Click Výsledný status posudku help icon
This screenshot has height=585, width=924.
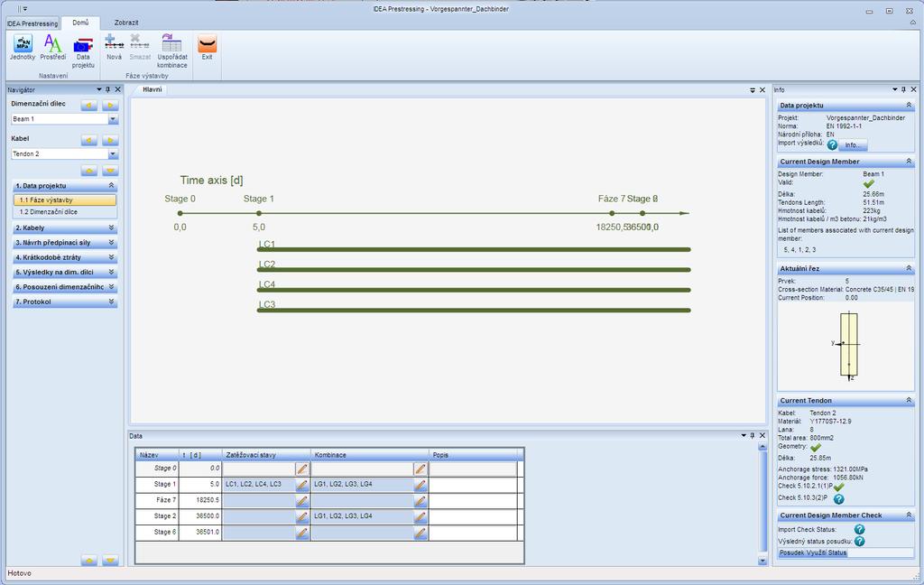tap(859, 541)
